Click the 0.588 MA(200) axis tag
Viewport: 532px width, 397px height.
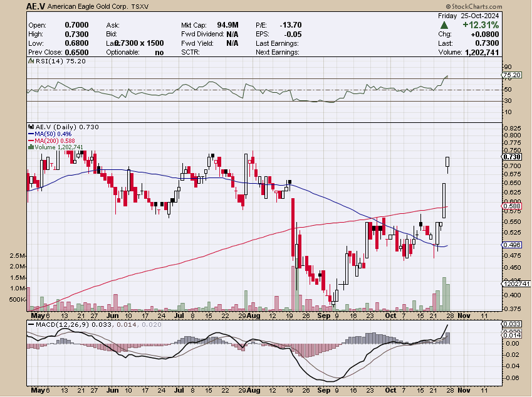click(x=512, y=206)
